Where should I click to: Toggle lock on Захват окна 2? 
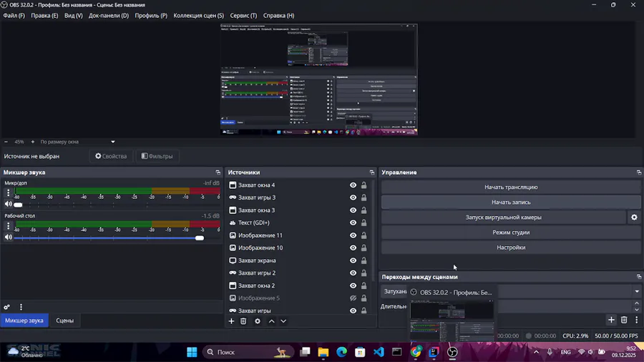click(364, 285)
